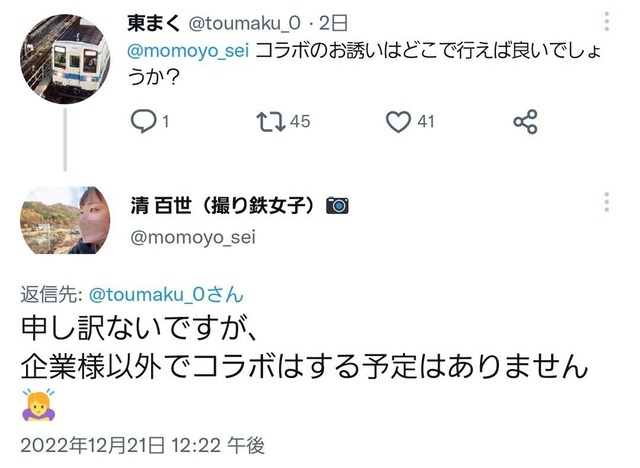
Task: Click the bowing person emoji
Action: tap(39, 405)
